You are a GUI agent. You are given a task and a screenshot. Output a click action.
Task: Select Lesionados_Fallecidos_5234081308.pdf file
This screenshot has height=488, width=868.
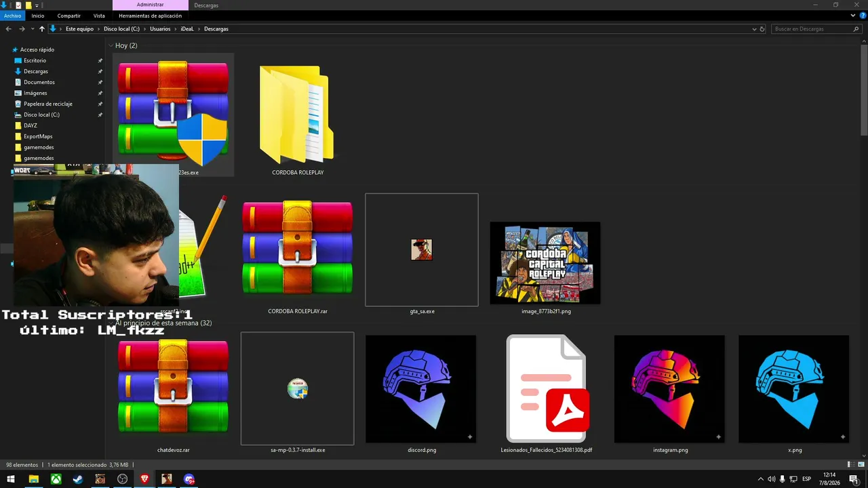[x=546, y=394]
